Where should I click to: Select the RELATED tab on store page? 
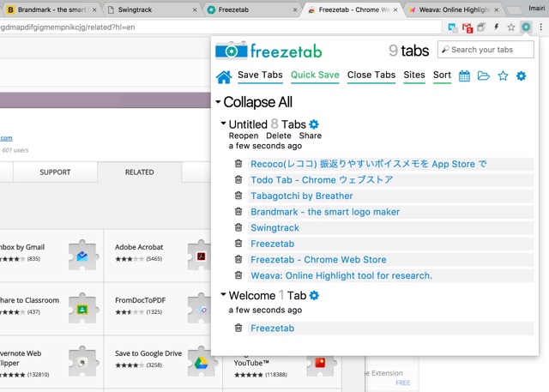[139, 172]
